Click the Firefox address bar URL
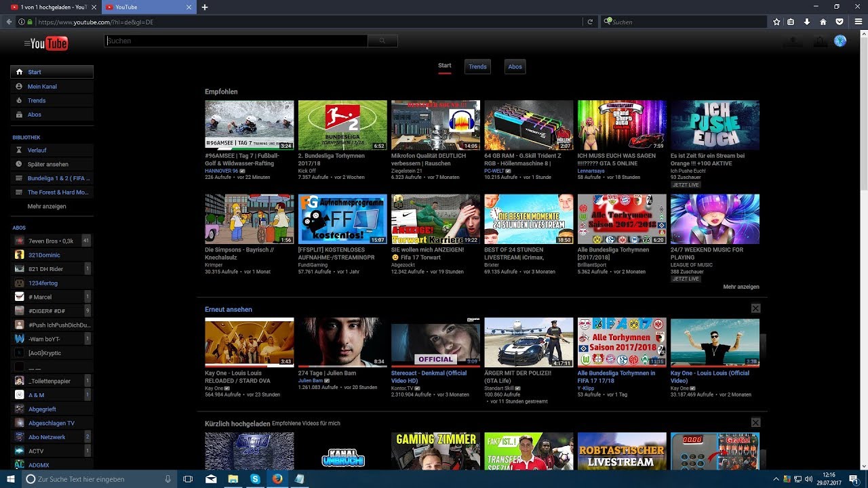Viewport: 868px width, 488px height. pos(96,22)
